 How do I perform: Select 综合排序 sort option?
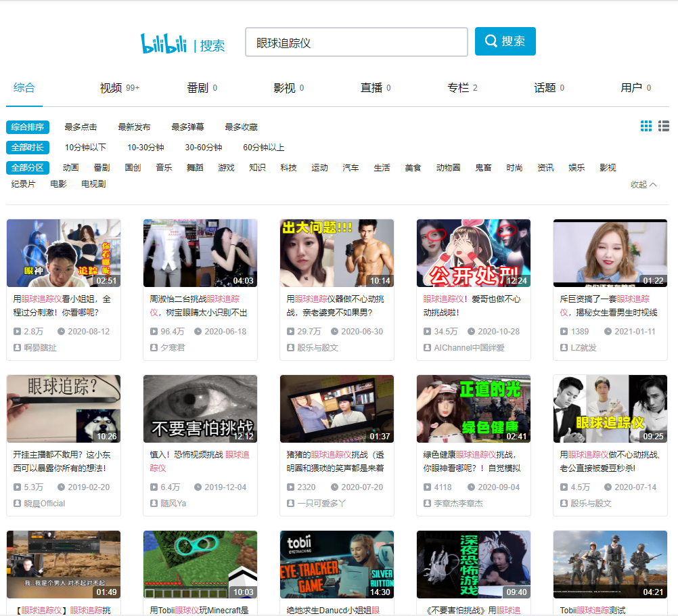click(28, 127)
